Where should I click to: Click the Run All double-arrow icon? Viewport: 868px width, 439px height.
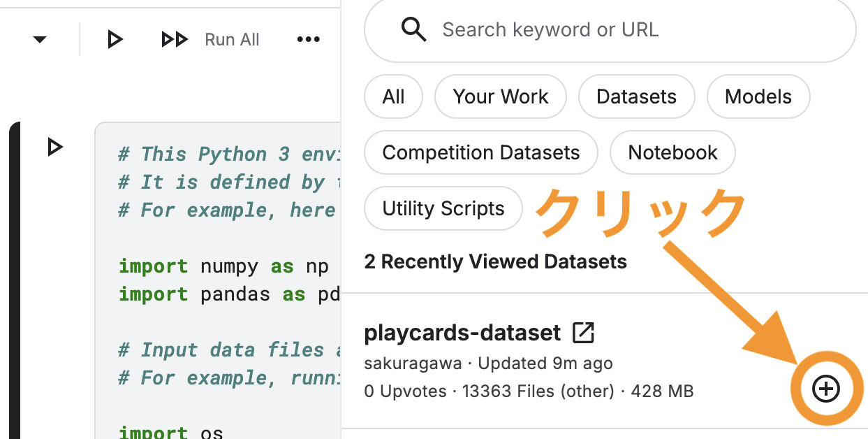pyautogui.click(x=175, y=39)
